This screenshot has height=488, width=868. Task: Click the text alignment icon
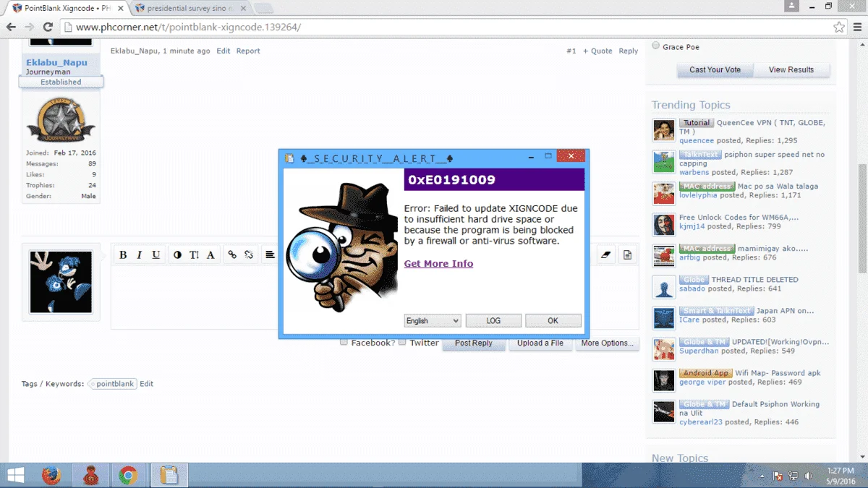coord(270,254)
